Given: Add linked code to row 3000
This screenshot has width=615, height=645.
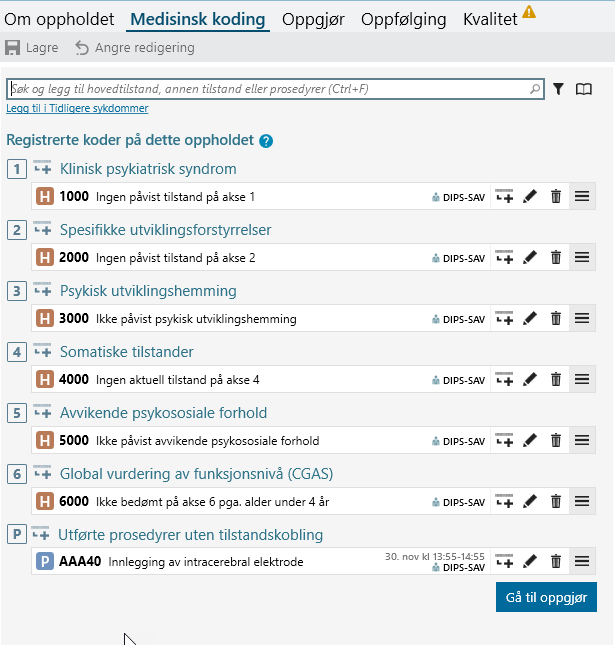Looking at the screenshot, I should [504, 319].
